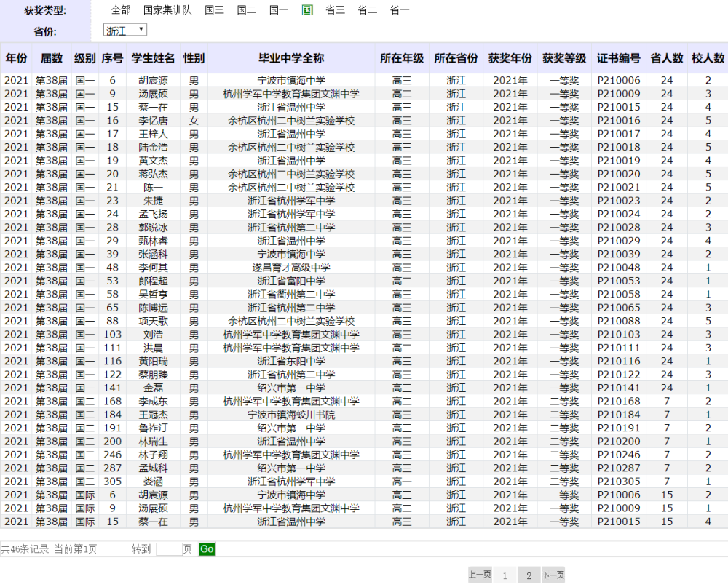This screenshot has width=728, height=587.
Task: Select student name 张涵科
Action: click(x=153, y=255)
